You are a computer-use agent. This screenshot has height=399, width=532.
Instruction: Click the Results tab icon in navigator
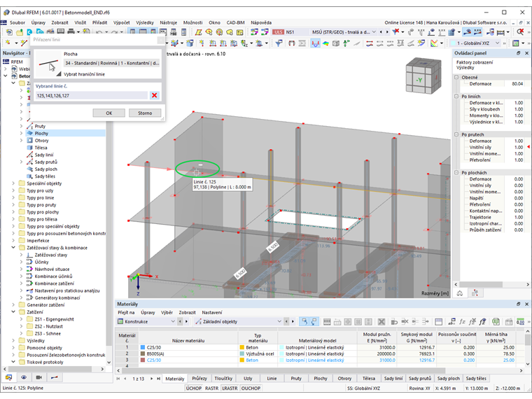(x=55, y=377)
